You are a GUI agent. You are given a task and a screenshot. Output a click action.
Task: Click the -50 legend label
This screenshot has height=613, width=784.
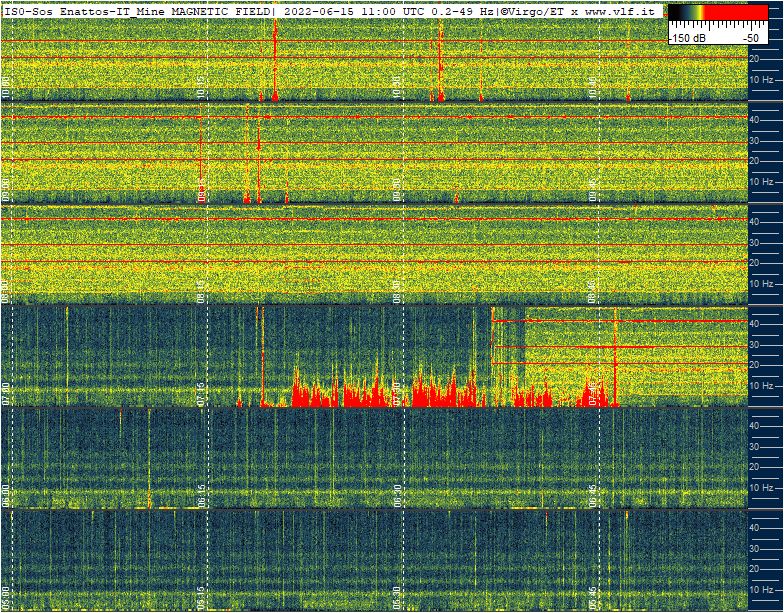click(x=750, y=37)
